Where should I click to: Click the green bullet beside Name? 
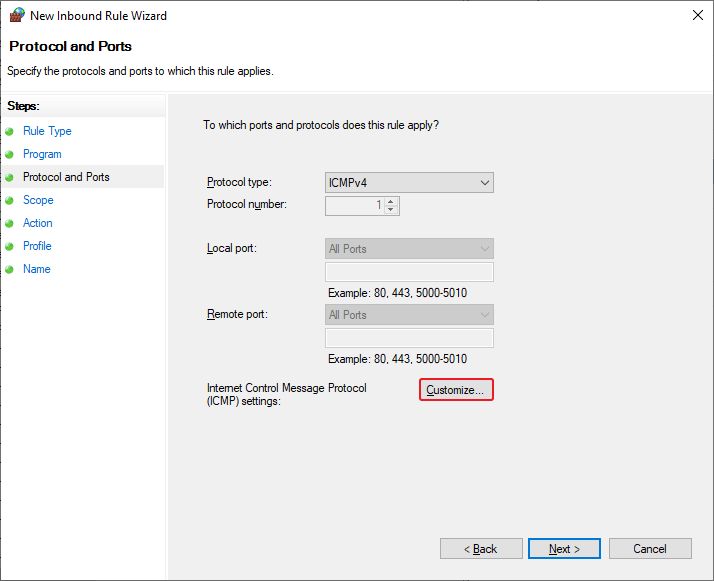(10, 269)
